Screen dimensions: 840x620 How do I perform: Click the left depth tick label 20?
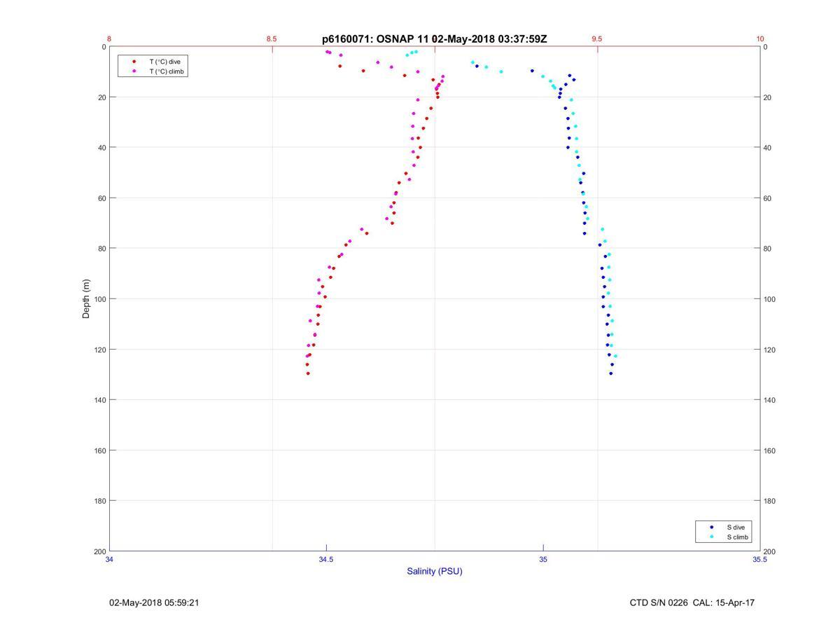(x=102, y=97)
